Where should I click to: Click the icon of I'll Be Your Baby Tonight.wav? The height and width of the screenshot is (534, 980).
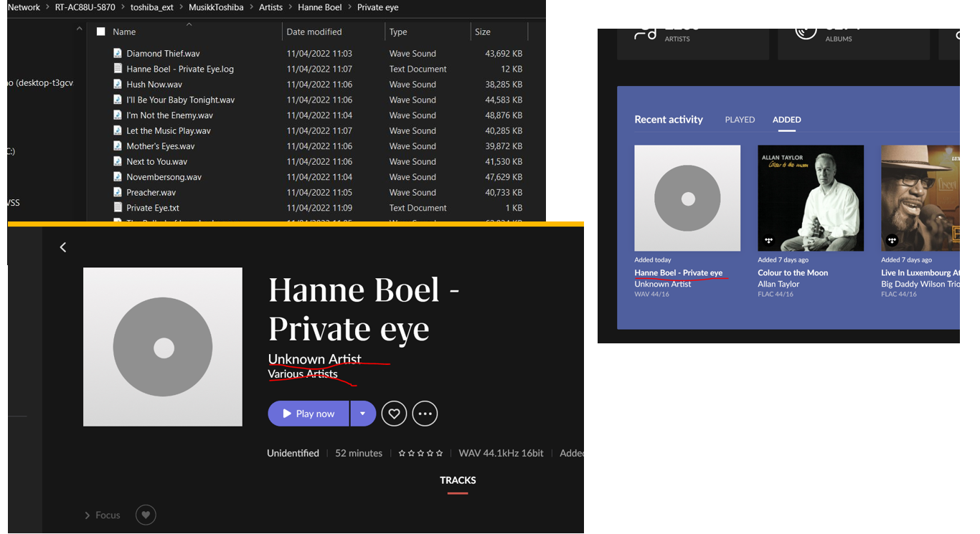(118, 100)
